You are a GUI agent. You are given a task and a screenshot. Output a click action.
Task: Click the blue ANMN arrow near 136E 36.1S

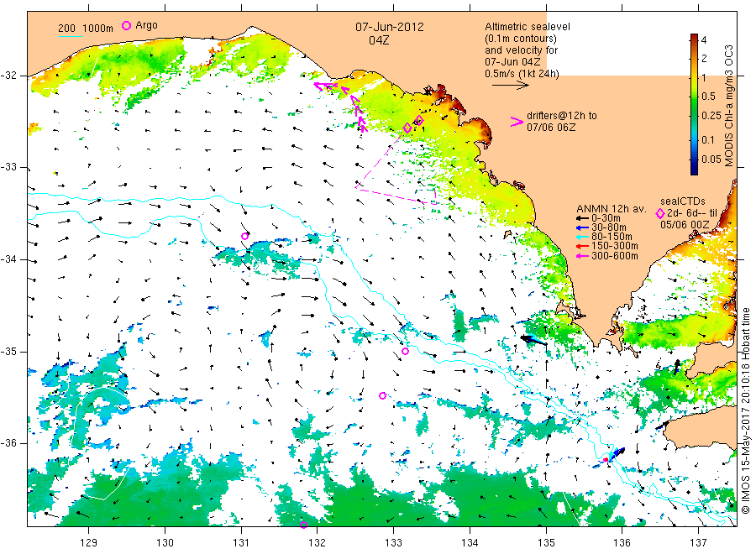tap(617, 452)
